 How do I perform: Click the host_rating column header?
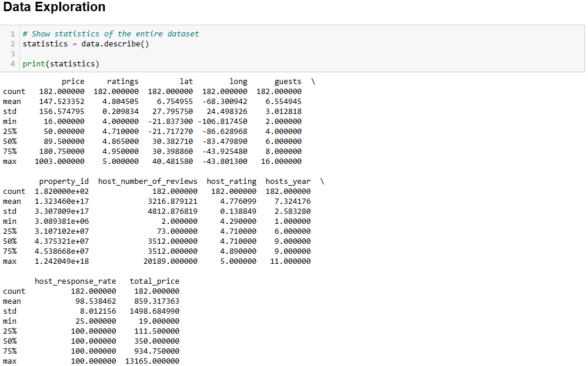click(x=232, y=182)
